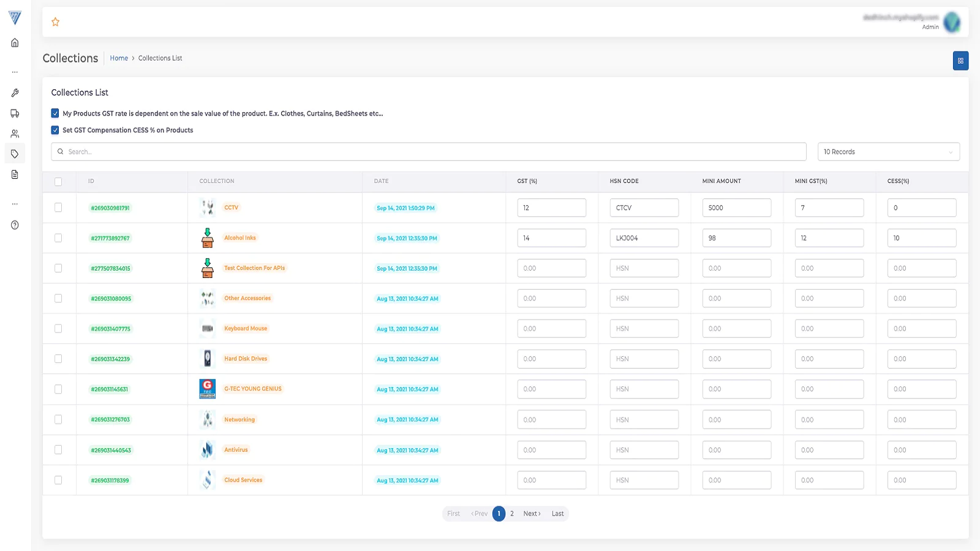Open the Alcohol Inks collection link

pos(240,238)
